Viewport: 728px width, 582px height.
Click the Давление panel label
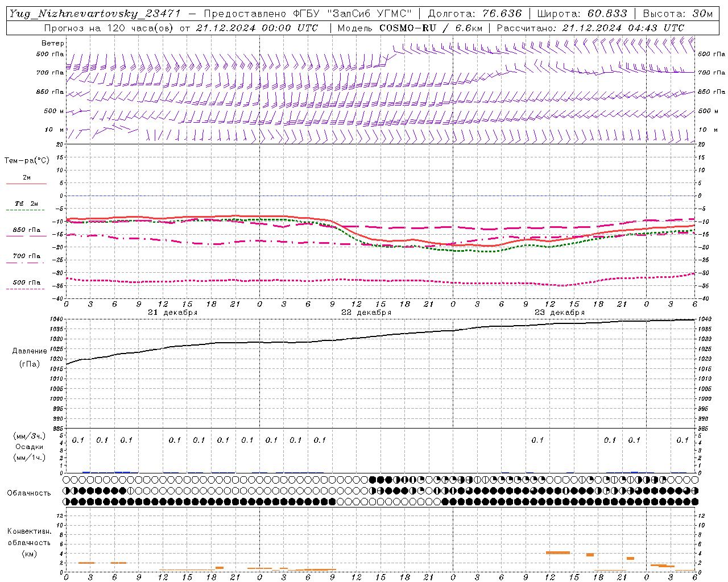30,351
